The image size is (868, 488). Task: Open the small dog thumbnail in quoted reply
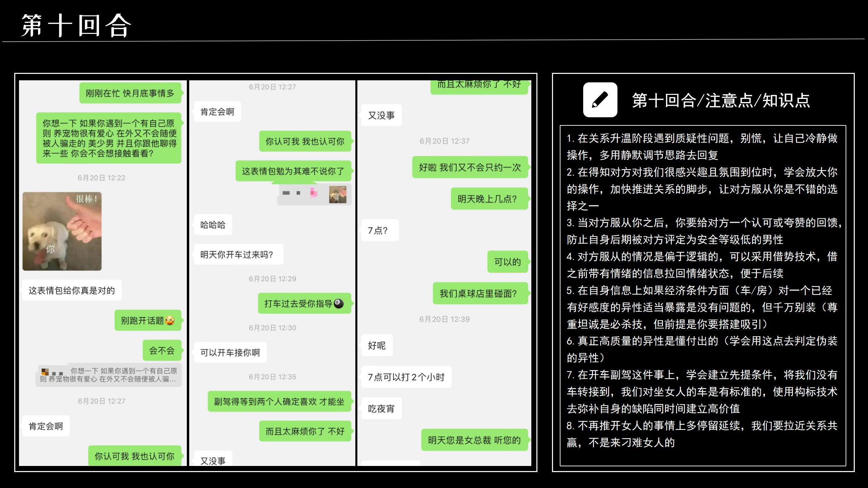[x=338, y=194]
